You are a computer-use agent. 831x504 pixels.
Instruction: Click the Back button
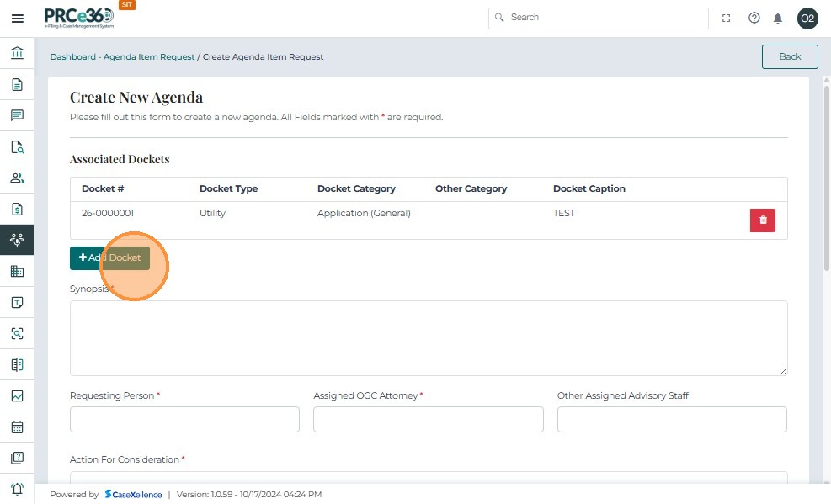790,56
